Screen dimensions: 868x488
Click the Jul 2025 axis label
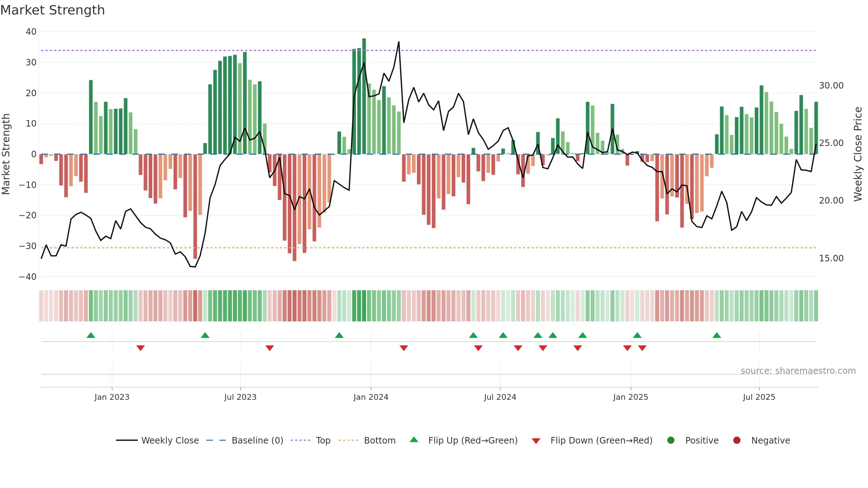tap(759, 397)
